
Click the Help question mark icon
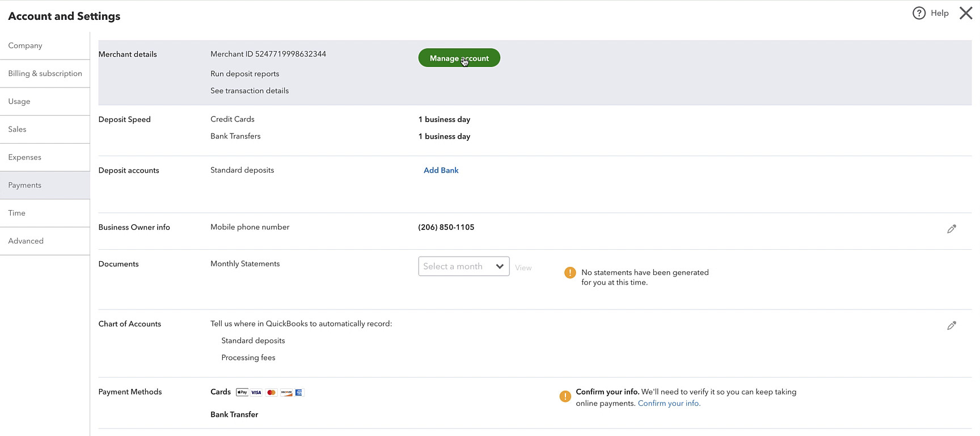[919, 13]
